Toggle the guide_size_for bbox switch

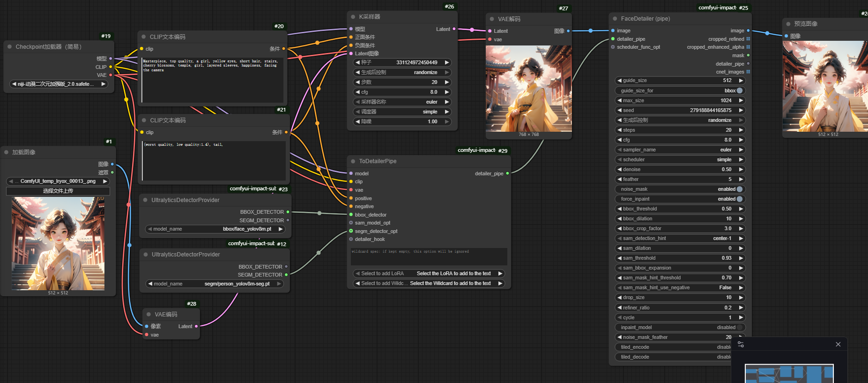click(739, 90)
